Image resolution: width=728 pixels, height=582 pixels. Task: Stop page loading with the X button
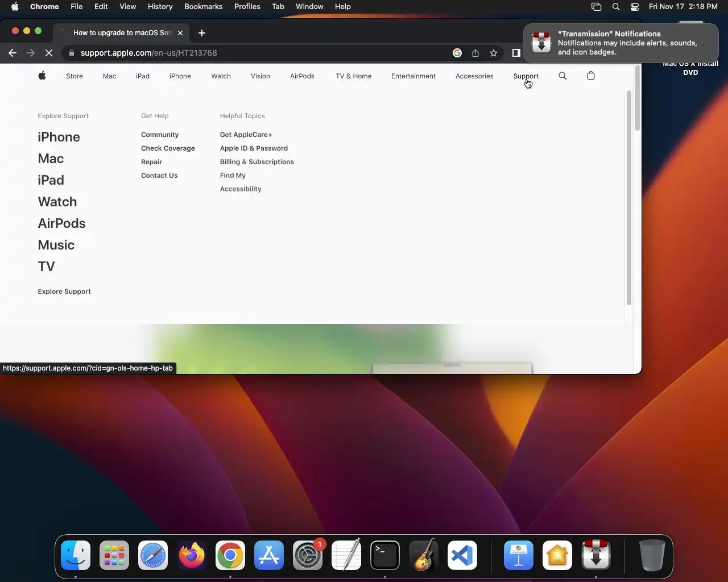(49, 53)
